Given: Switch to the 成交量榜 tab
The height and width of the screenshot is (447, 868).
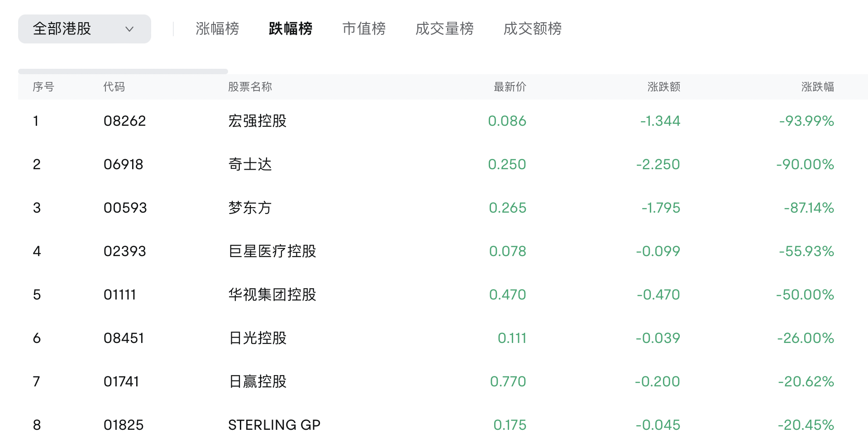Looking at the screenshot, I should [444, 29].
